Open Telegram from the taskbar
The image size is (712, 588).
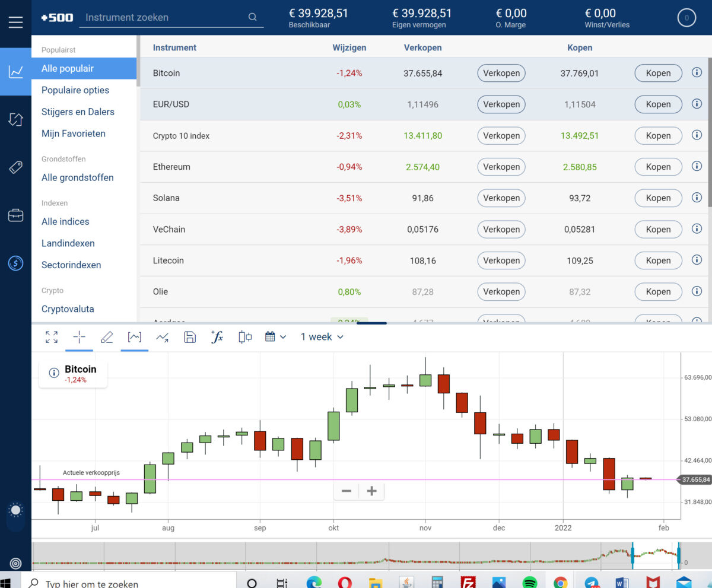(x=592, y=583)
